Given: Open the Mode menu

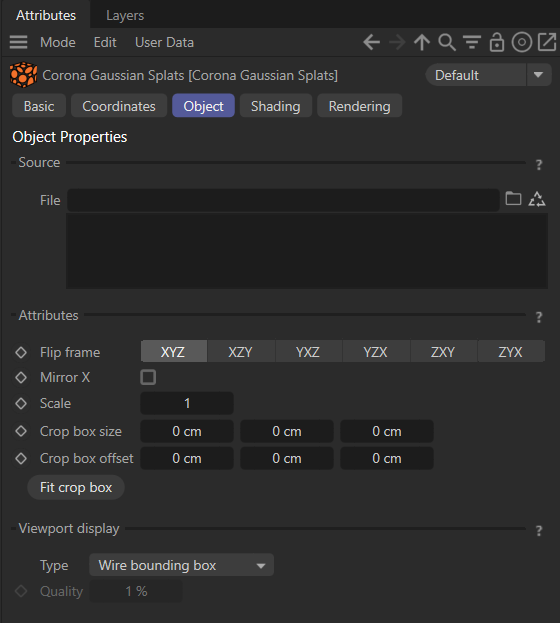Looking at the screenshot, I should pyautogui.click(x=58, y=42).
